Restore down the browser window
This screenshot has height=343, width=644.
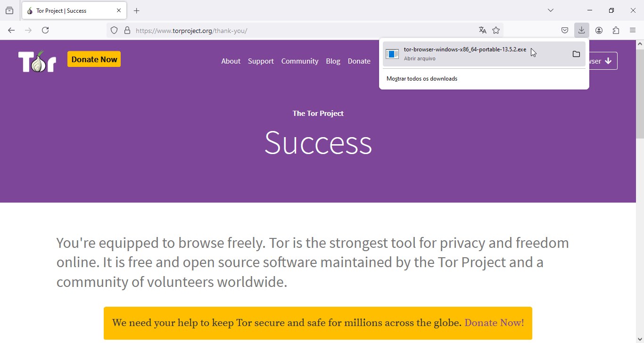click(611, 10)
